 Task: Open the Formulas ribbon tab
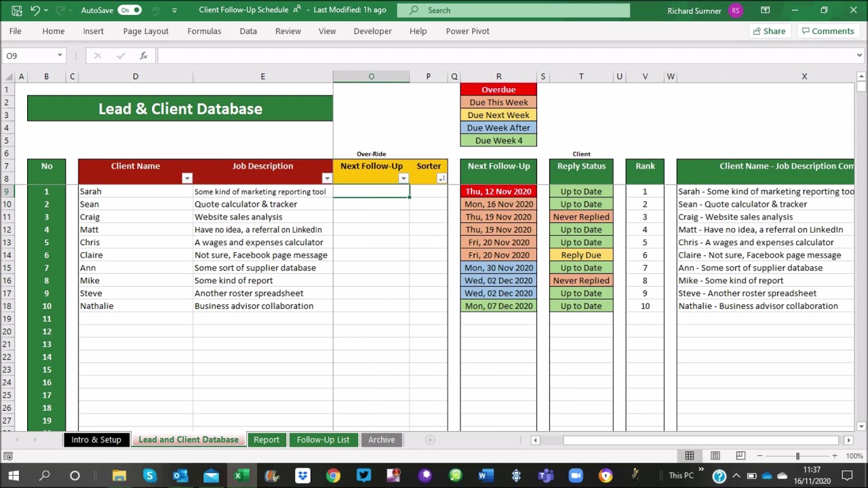(204, 31)
